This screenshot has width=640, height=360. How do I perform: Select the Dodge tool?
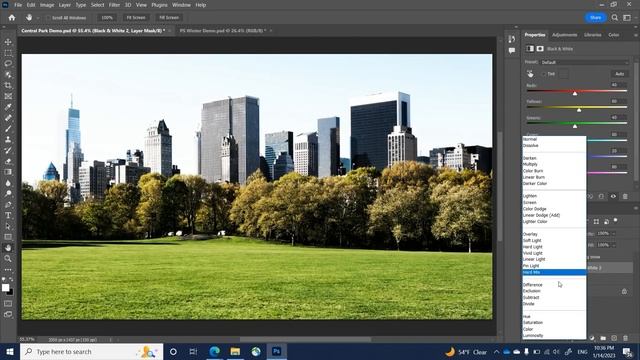8,193
